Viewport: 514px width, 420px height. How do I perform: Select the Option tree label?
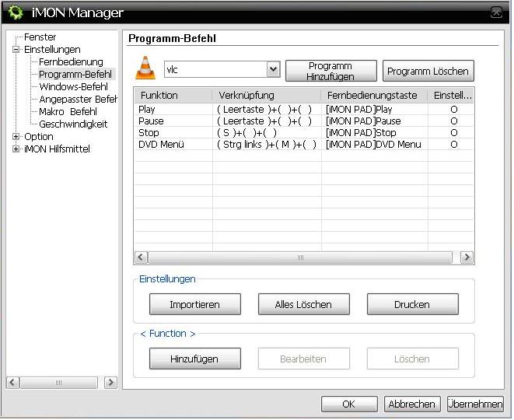click(39, 136)
